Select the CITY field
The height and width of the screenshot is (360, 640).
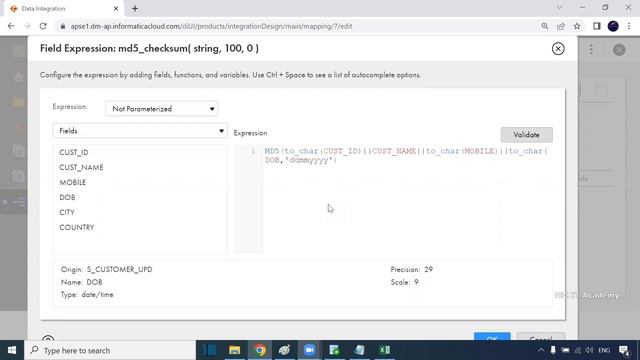(x=67, y=212)
